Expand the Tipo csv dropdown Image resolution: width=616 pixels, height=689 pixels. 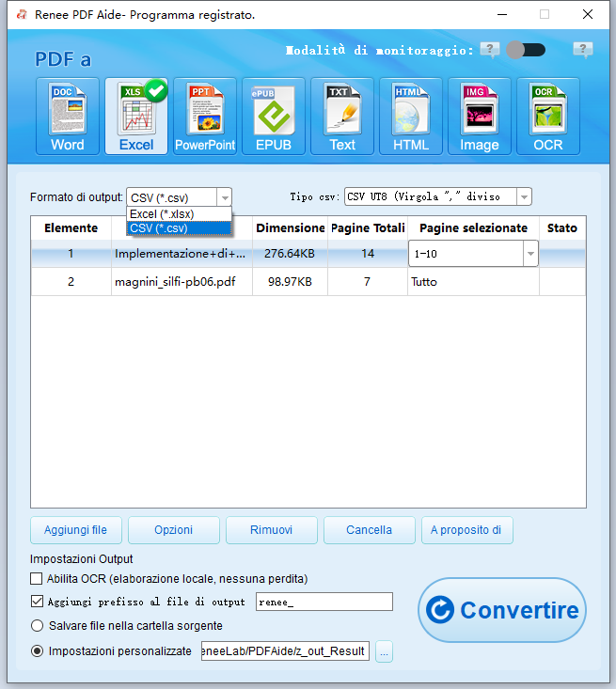(524, 197)
